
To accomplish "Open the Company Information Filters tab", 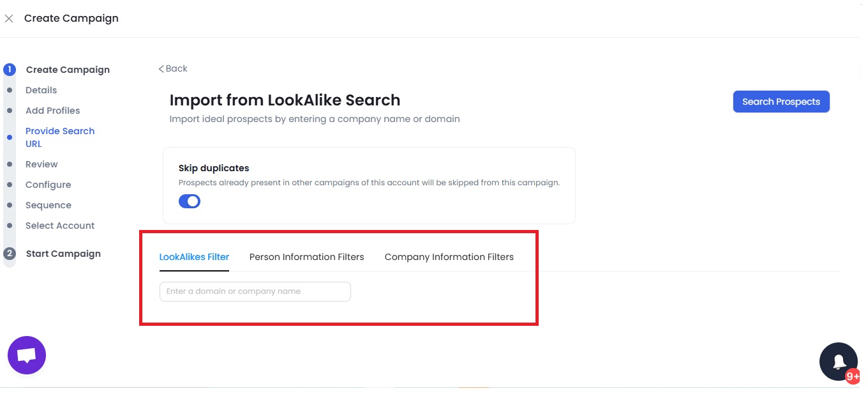I will coord(449,256).
